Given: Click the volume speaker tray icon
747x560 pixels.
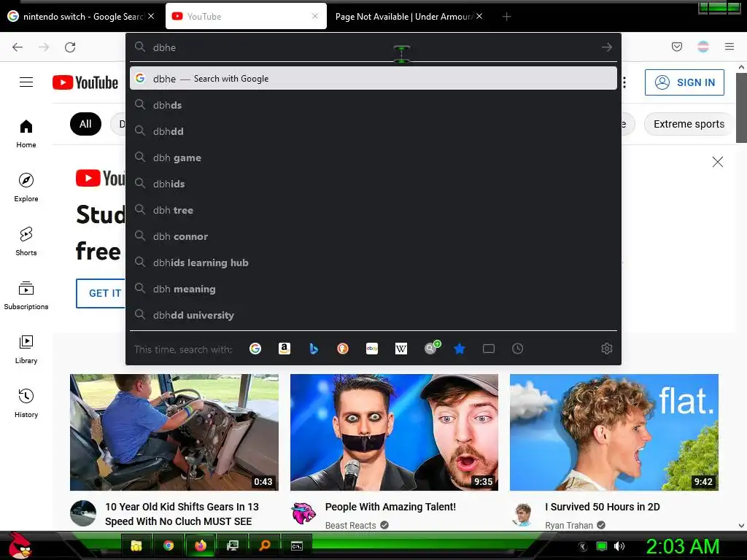Looking at the screenshot, I should (x=619, y=546).
